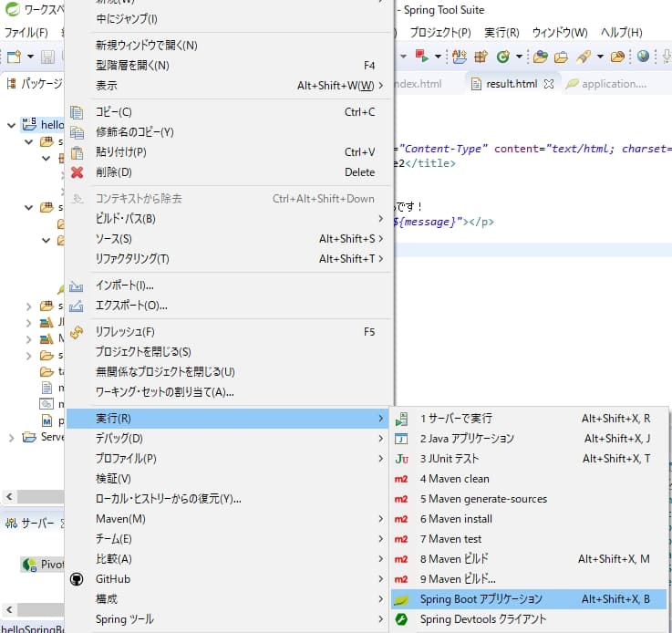This screenshot has height=633, width=672.
Task: Click the Spring Devtools green icon
Action: [x=401, y=618]
